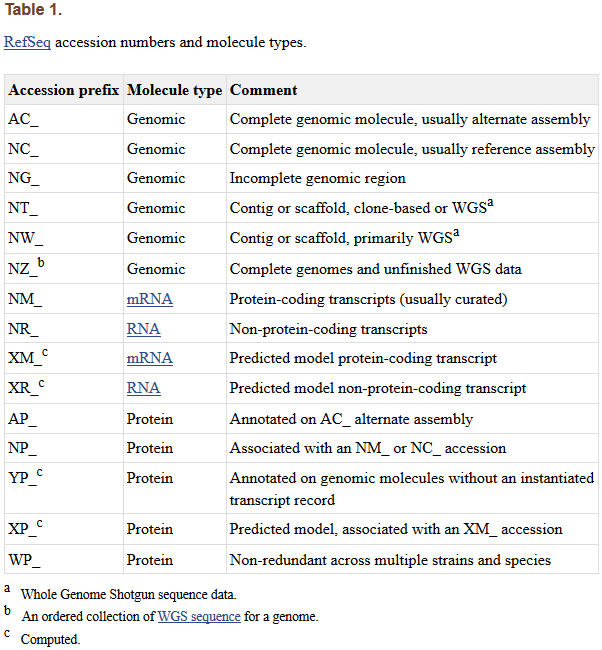Click the RNA link in the XR_ row
Screen dimensions: 602x650
[x=143, y=388]
